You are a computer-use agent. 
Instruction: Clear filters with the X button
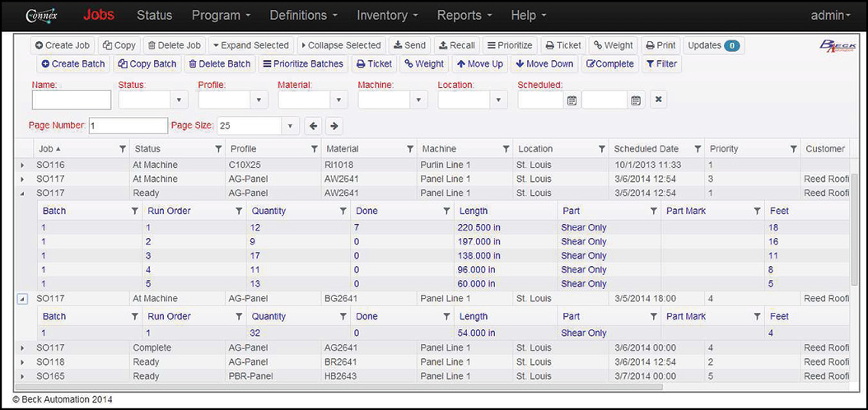tap(658, 100)
